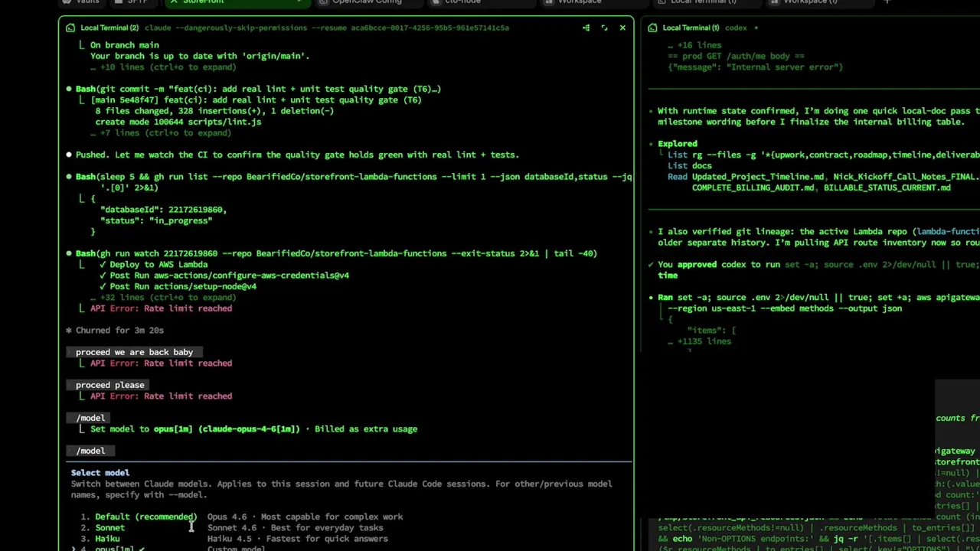The width and height of the screenshot is (980, 551).
Task: Click 'Churned for 3m 20s' status line
Action: point(115,331)
